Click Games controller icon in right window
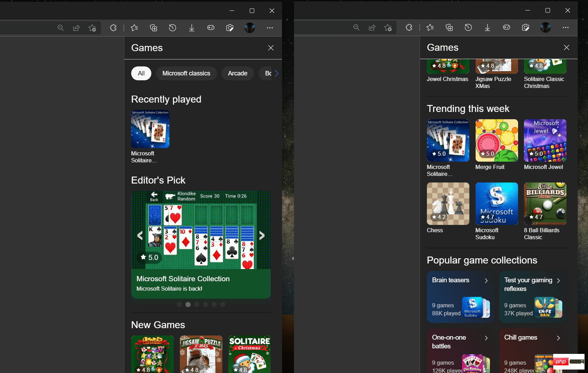This screenshot has height=373, width=588. [x=507, y=27]
